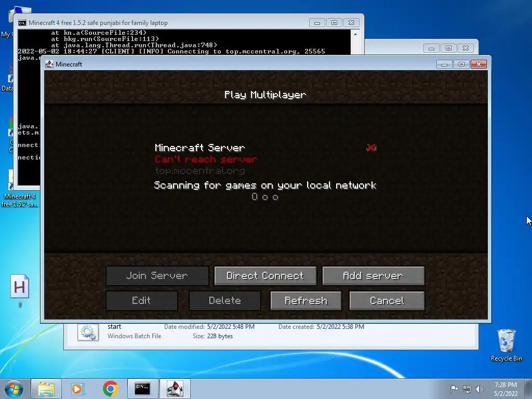Viewport: 532px width, 399px height.
Task: Click the command prompt window title icon
Action: click(22, 23)
